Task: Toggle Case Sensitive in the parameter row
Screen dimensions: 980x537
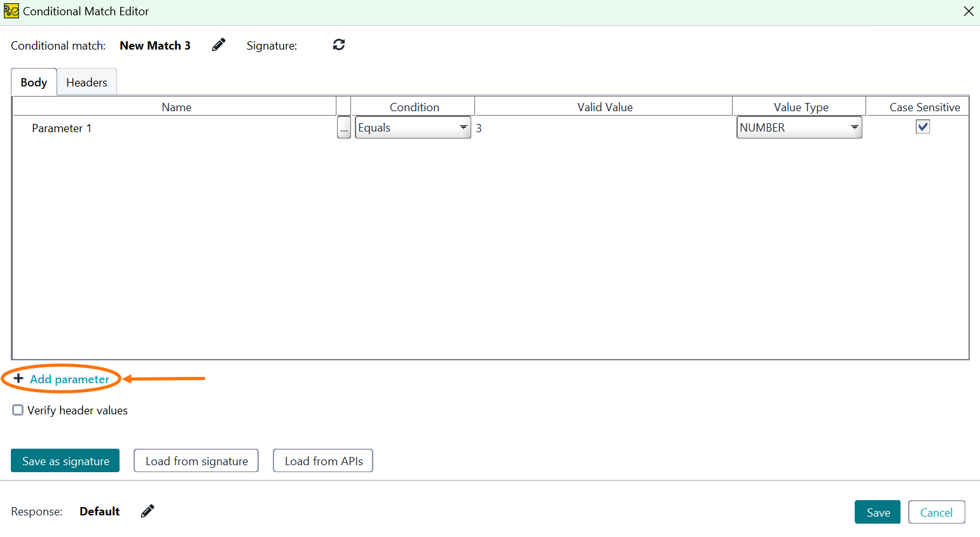Action: click(x=923, y=126)
